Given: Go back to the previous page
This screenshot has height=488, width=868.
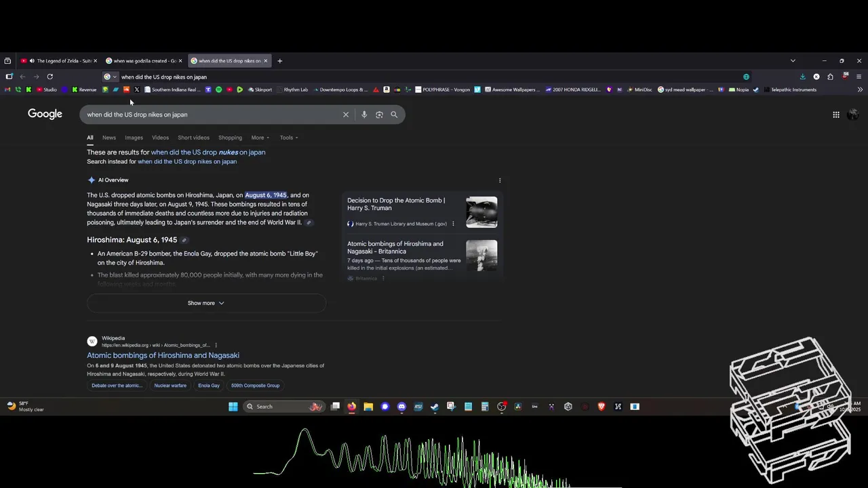Looking at the screenshot, I should tap(22, 77).
